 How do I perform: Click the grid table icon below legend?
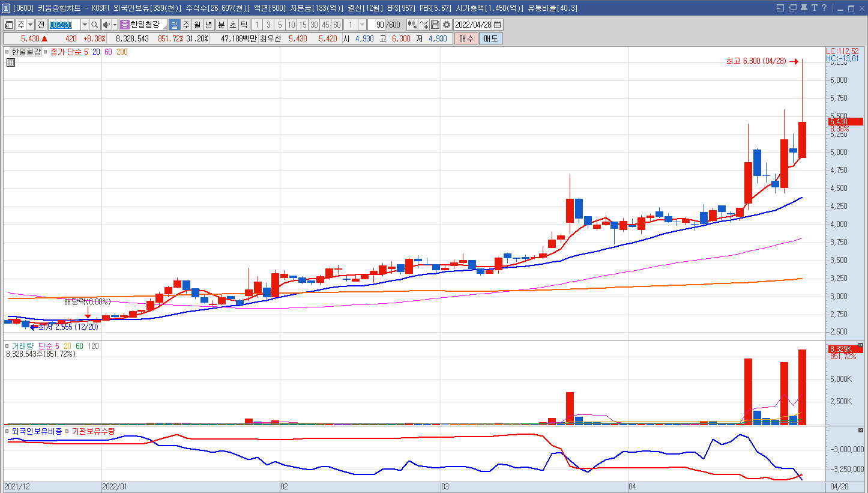(10, 62)
